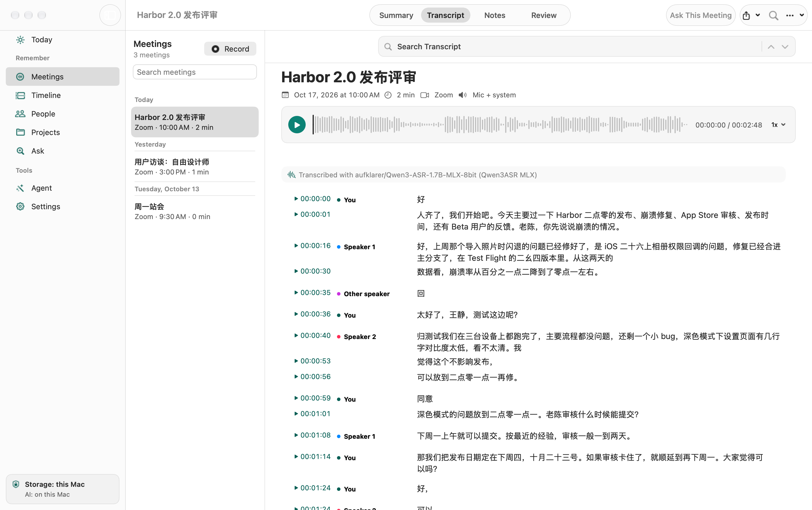The height and width of the screenshot is (510, 812).
Task: Switch to the Transcript tab
Action: (445, 15)
